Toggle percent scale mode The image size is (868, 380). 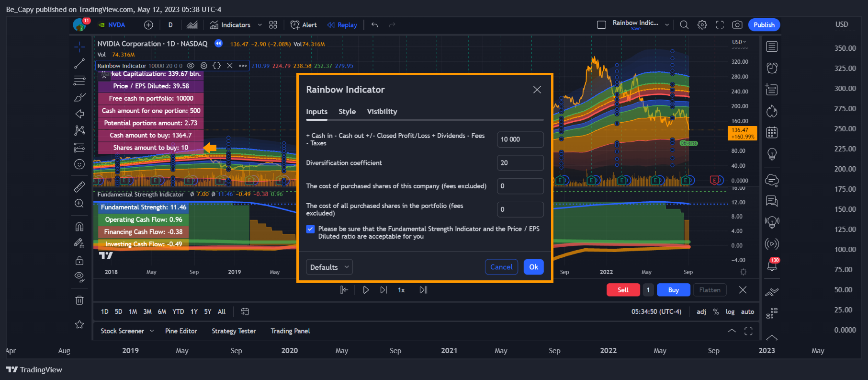coord(716,311)
